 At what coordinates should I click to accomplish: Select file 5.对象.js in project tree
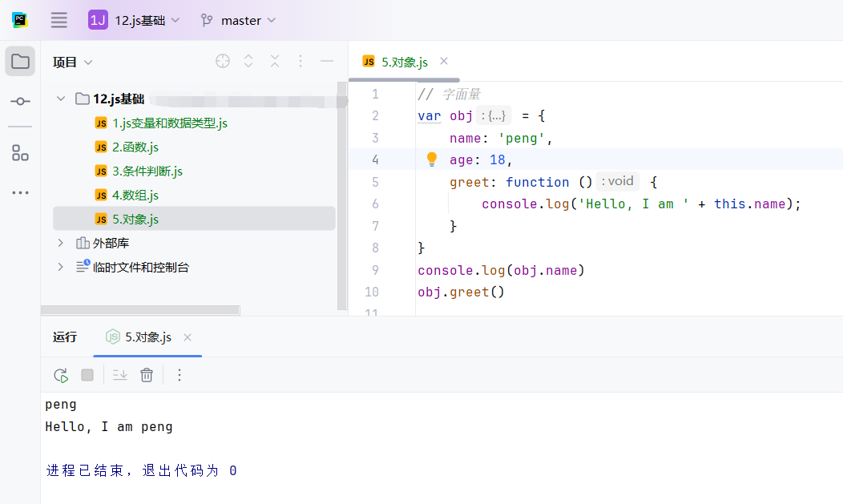pyautogui.click(x=194, y=220)
